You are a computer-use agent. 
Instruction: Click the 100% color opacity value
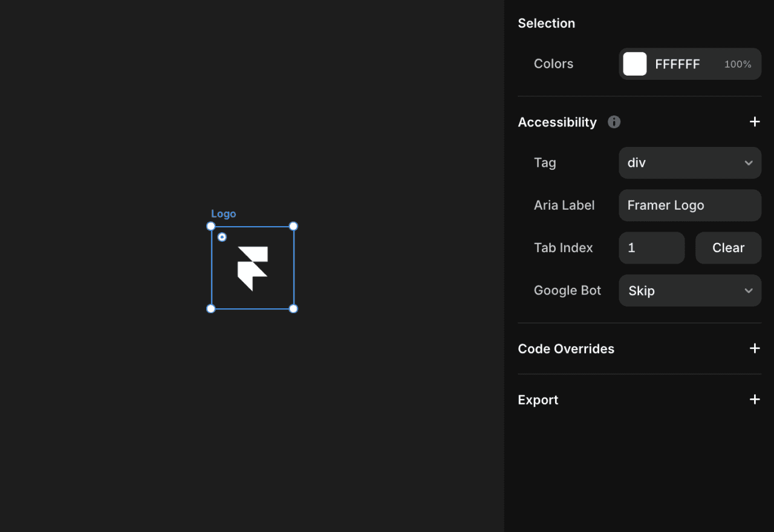(738, 64)
